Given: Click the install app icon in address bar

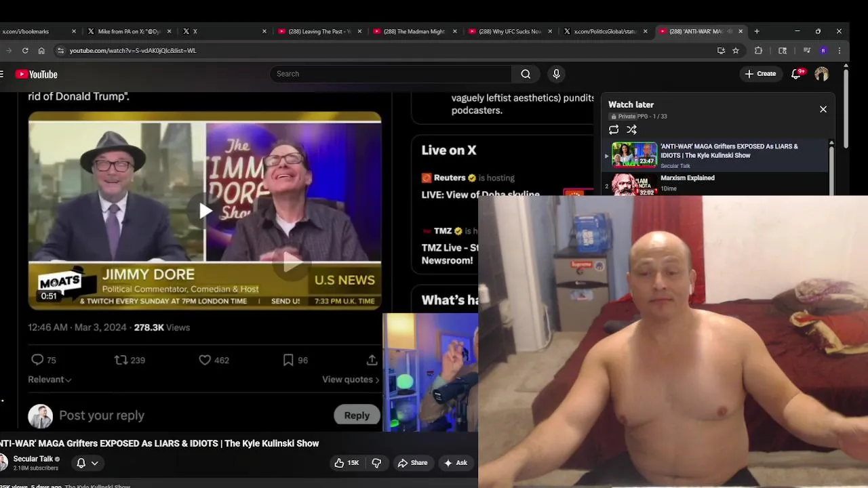Looking at the screenshot, I should pos(721,50).
